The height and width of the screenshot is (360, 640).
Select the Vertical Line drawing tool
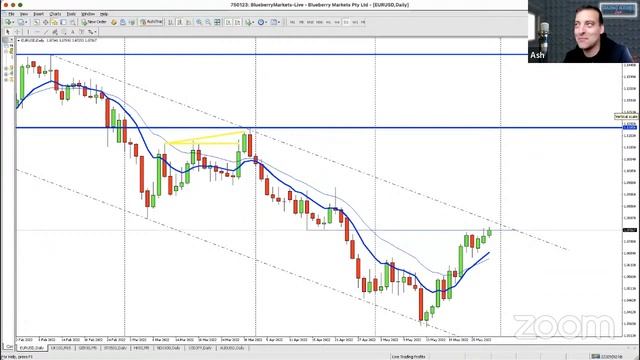(x=28, y=32)
